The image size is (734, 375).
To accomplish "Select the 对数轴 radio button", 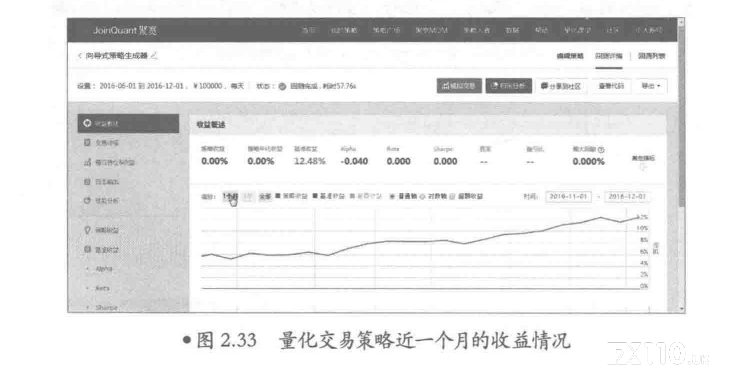I will 422,197.
